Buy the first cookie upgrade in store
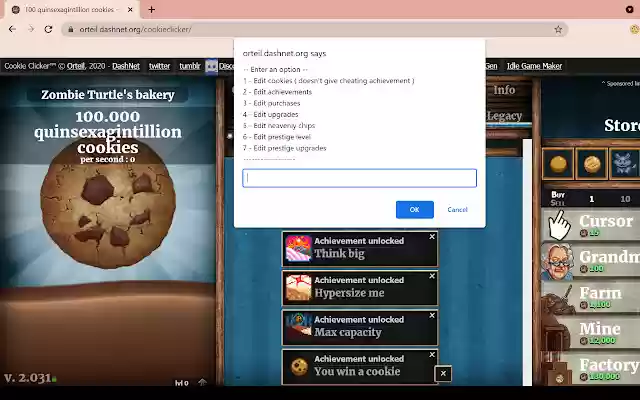 coord(558,164)
